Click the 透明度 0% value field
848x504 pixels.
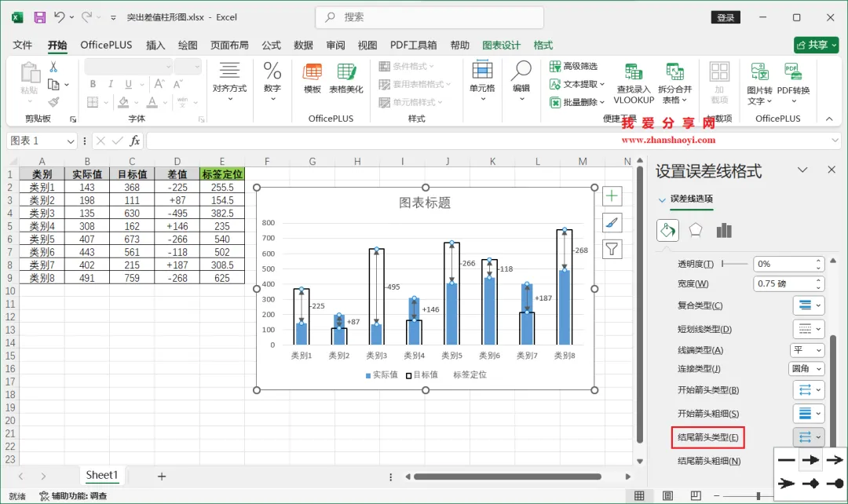click(788, 264)
